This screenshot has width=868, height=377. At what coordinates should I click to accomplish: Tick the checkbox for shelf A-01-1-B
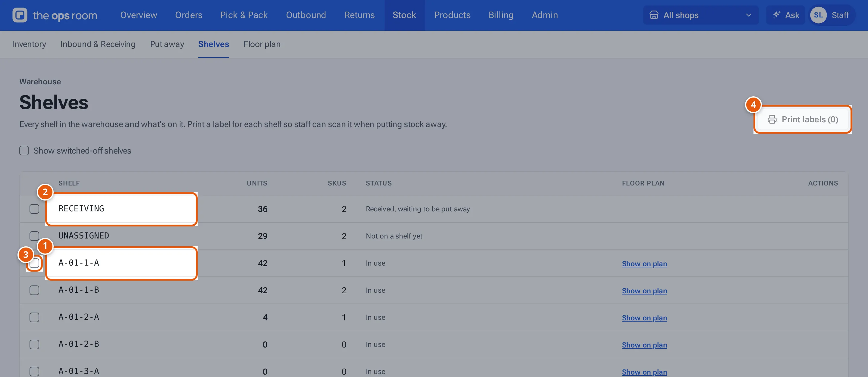[34, 290]
